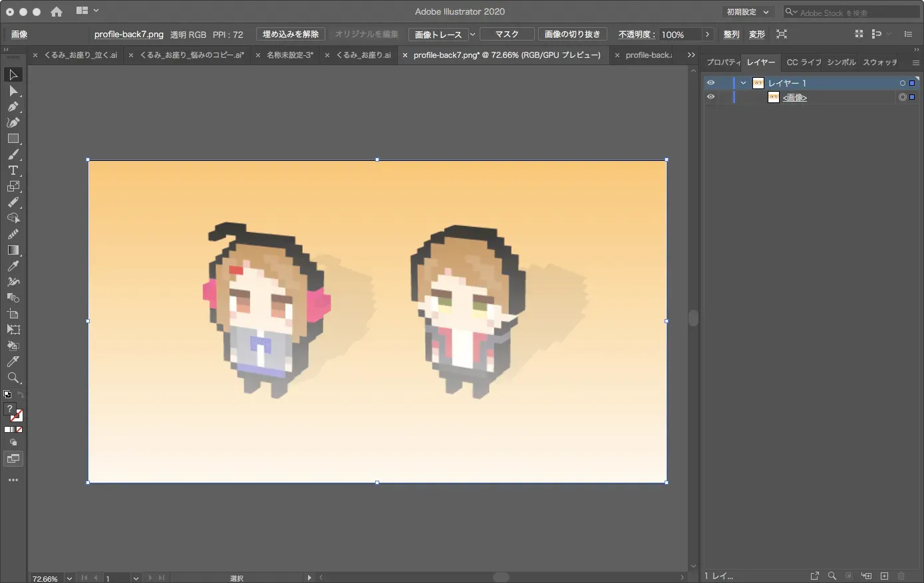
Task: Click the isolate selected object icon
Action: pyautogui.click(x=782, y=34)
